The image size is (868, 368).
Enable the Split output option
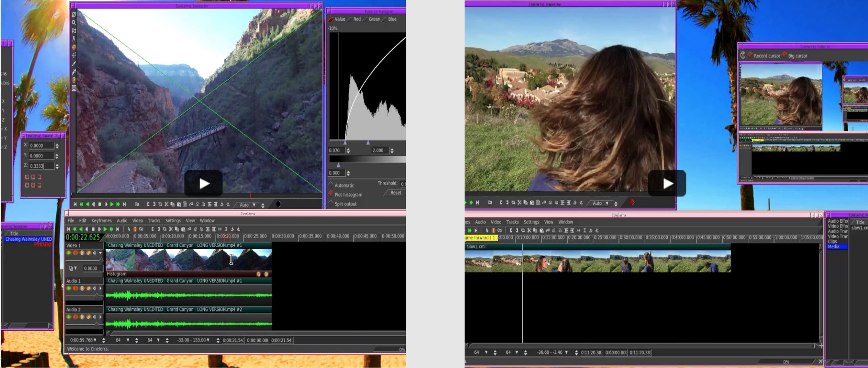pos(331,204)
